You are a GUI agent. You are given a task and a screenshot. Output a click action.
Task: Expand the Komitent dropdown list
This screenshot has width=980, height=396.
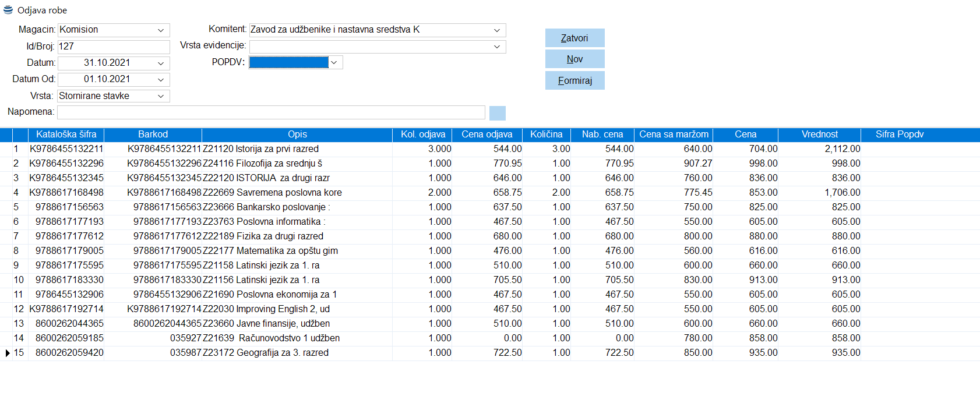point(497,30)
